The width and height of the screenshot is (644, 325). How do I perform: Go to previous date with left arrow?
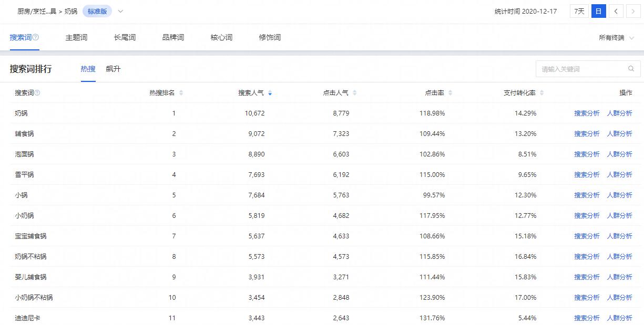(617, 11)
